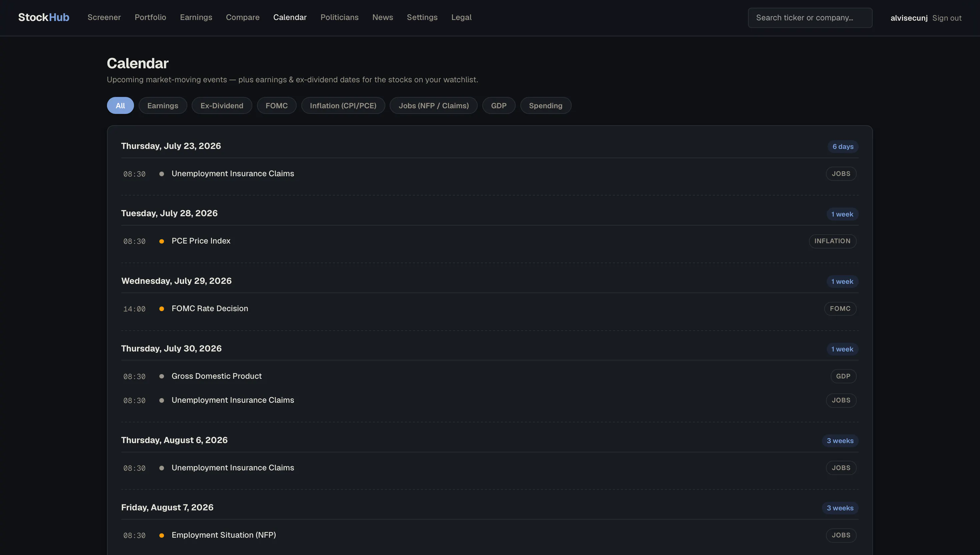
Task: Open the alvisecunj user profile
Action: click(x=909, y=18)
